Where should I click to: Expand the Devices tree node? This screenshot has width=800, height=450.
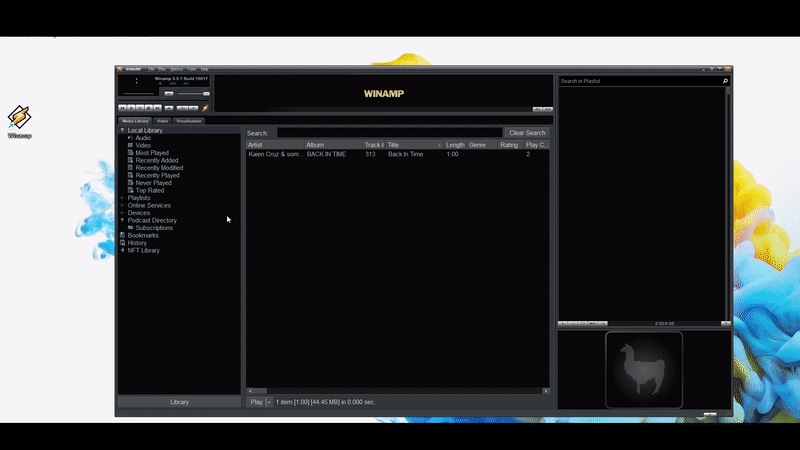click(x=122, y=213)
